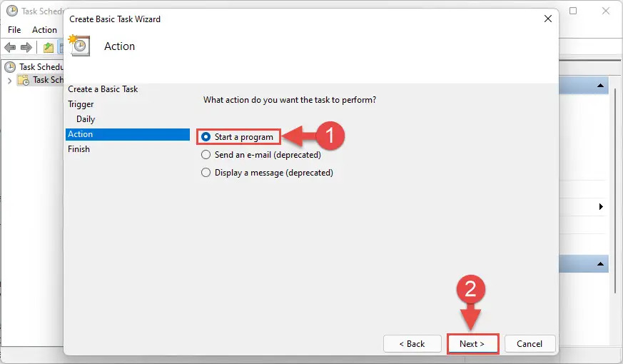
Task: Close the Task Scheduler window
Action: 606,11
